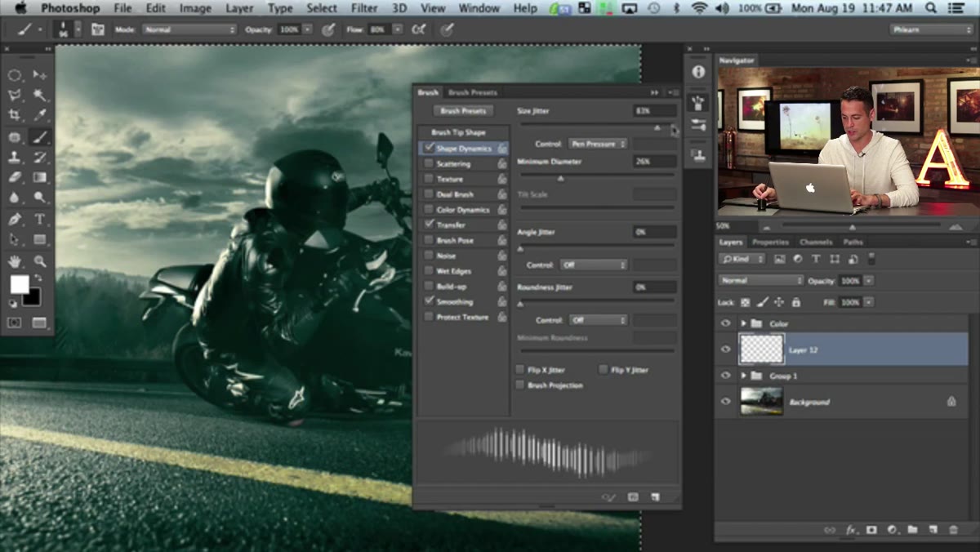
Task: Select the Blur tool
Action: coord(15,198)
